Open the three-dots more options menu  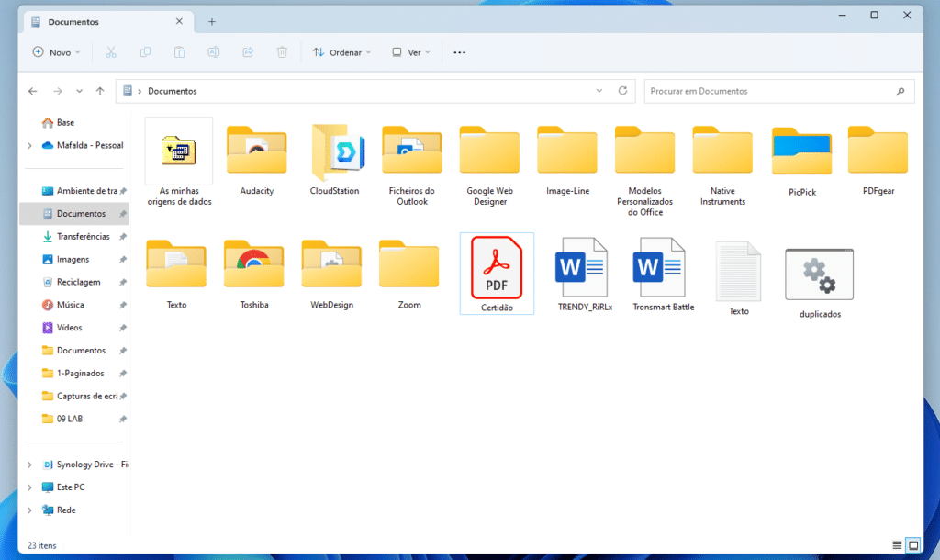pos(460,52)
